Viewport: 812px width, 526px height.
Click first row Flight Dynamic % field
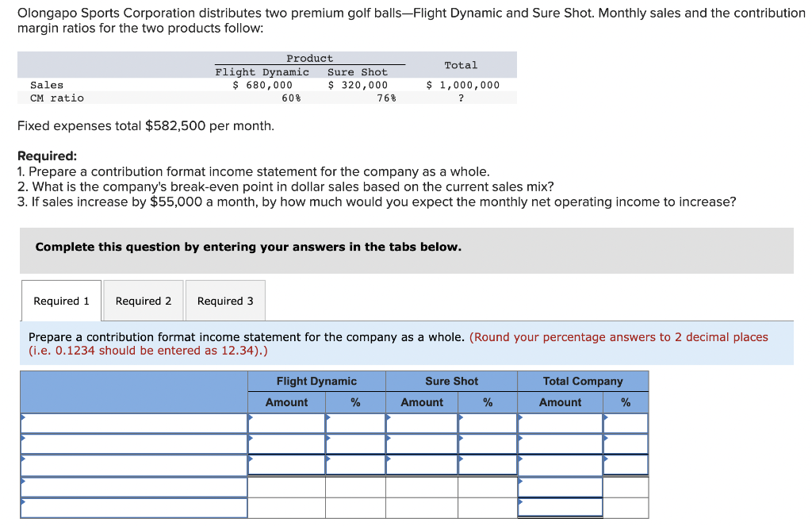pyautogui.click(x=355, y=424)
